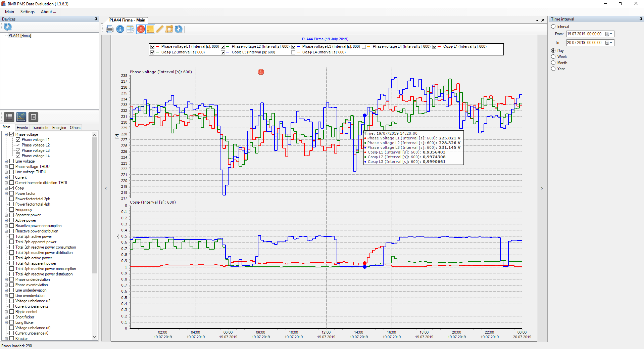This screenshot has height=349, width=644.
Task: Open the About menu
Action: [x=48, y=12]
